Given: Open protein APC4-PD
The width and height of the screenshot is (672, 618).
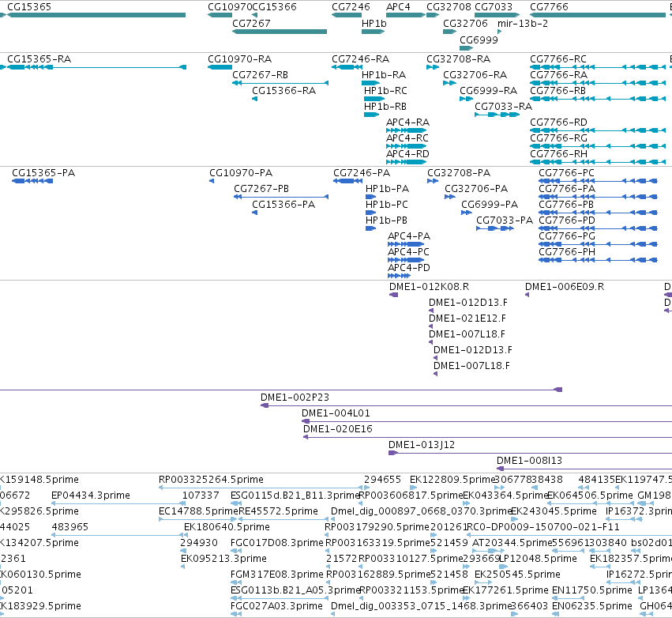Looking at the screenshot, I should (399, 276).
